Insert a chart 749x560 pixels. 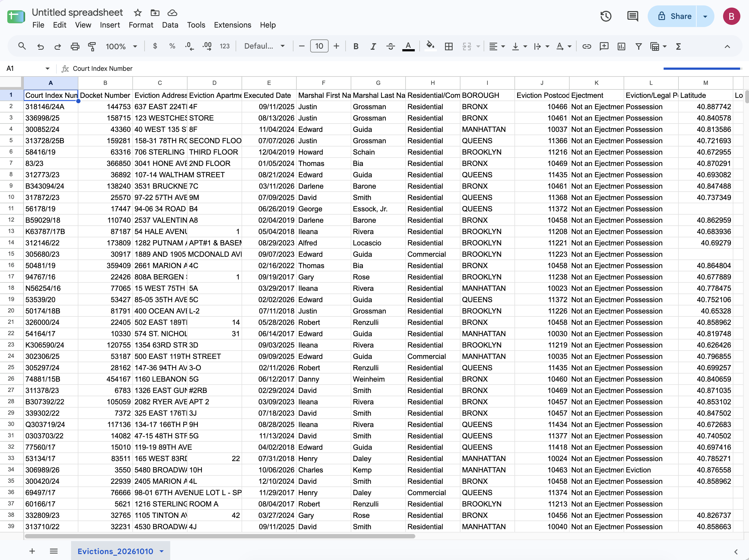click(621, 46)
